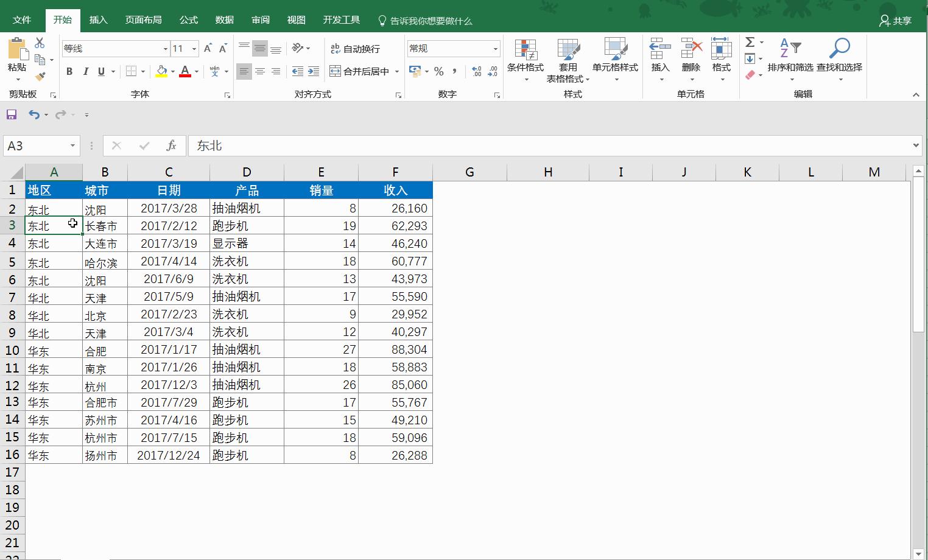
Task: Open the 数据 ribbon tab
Action: [x=224, y=19]
